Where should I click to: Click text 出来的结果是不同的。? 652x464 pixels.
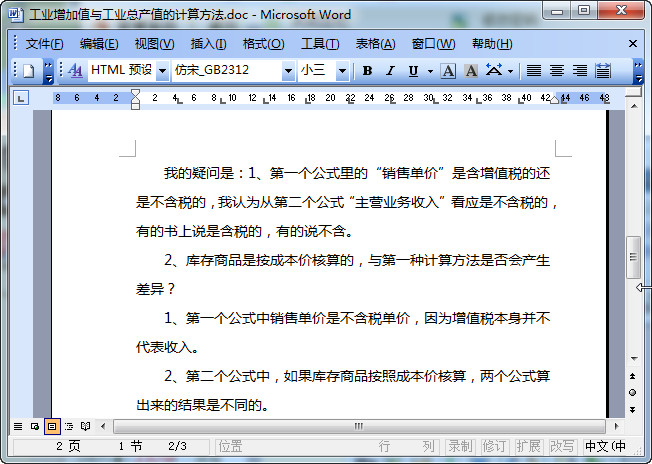pyautogui.click(x=203, y=405)
